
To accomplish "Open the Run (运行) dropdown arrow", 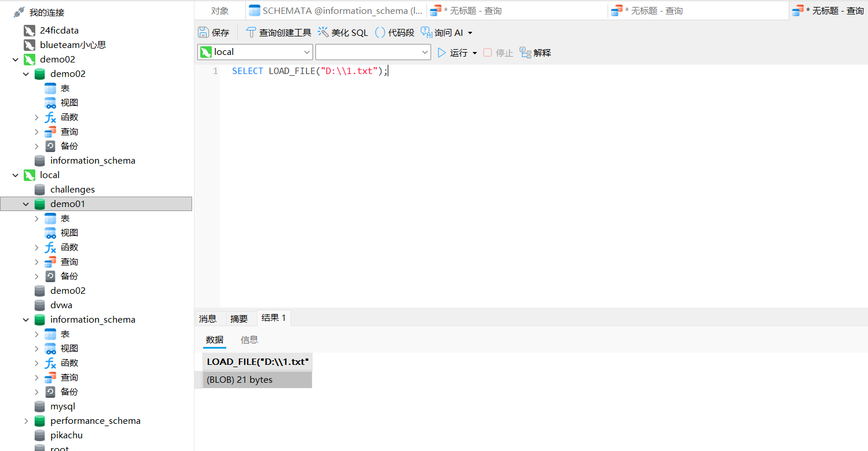I will click(x=475, y=53).
